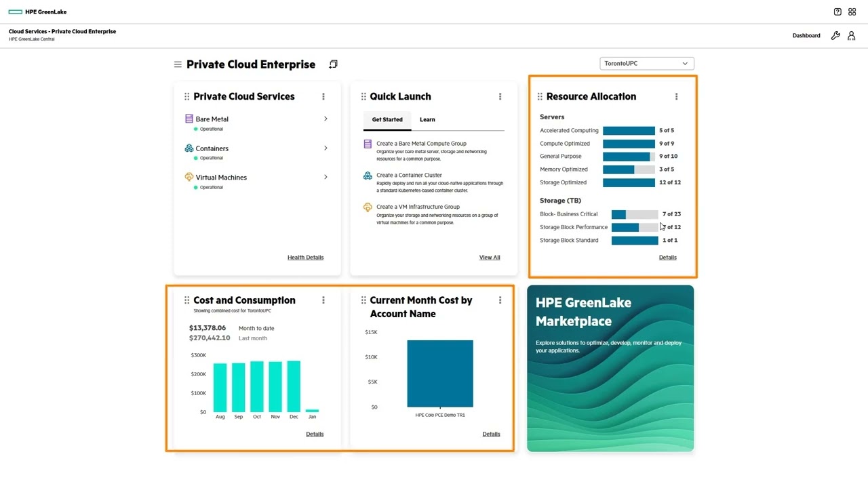Open Resource Allocation card options menu
Image resolution: width=868 pixels, height=488 pixels.
pos(676,96)
